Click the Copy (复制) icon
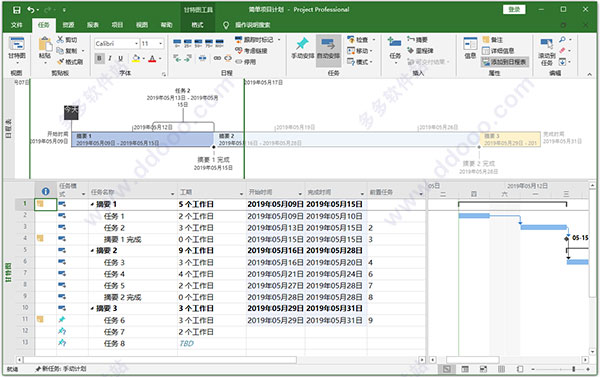 tap(60, 51)
